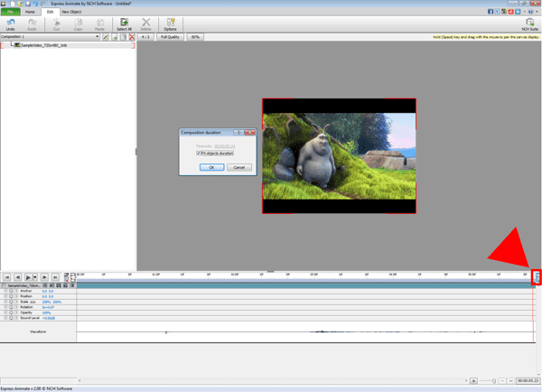Click the save disk icon in title bar
The image size is (542, 392).
tap(28, 4)
